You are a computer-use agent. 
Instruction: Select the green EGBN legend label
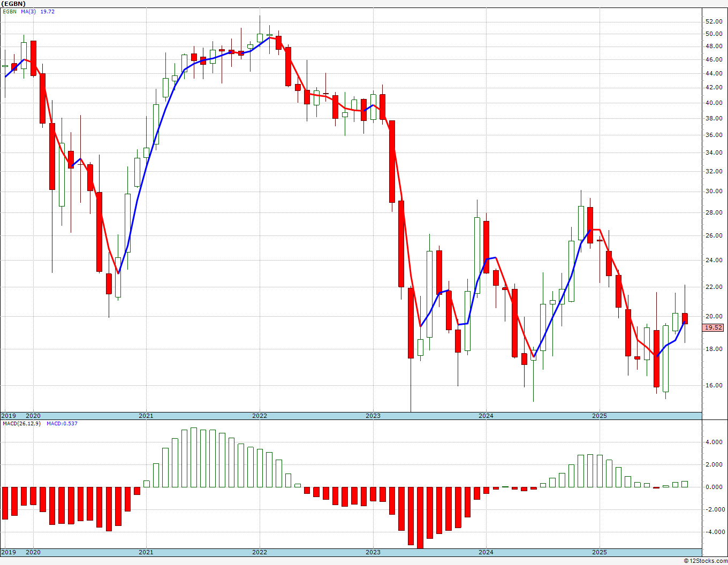(10, 12)
